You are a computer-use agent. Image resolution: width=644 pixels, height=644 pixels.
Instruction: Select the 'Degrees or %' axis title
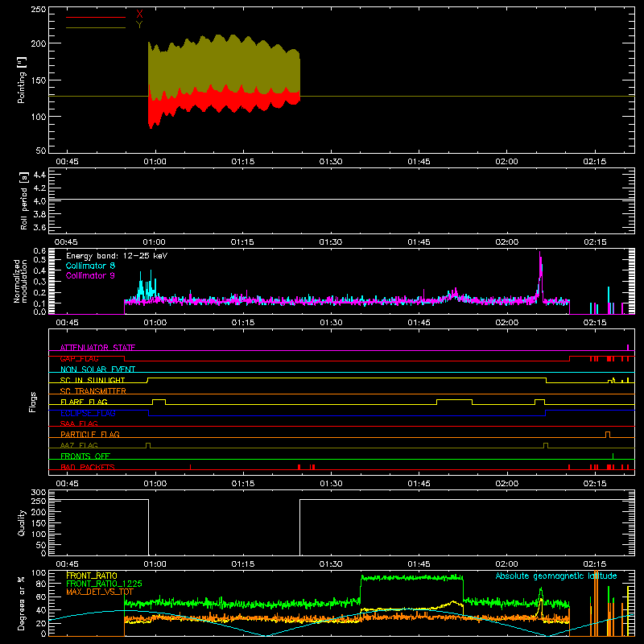pyautogui.click(x=21, y=604)
